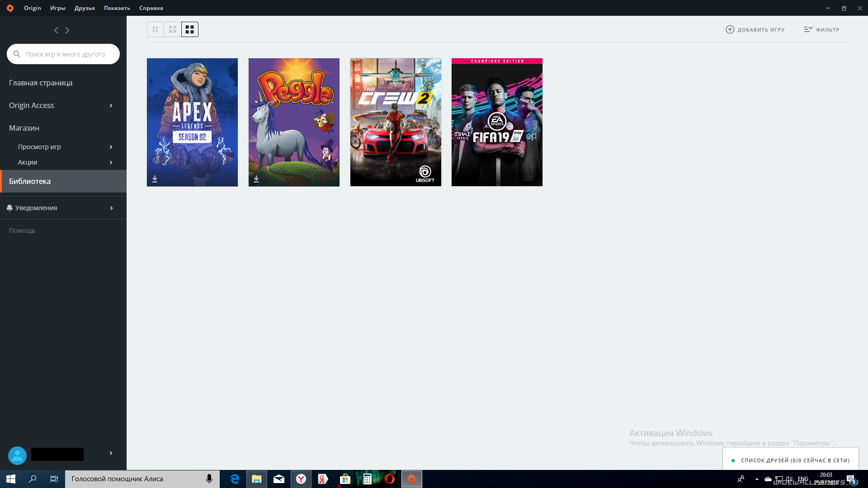Click download icon on Apex Legends tile

tap(155, 179)
